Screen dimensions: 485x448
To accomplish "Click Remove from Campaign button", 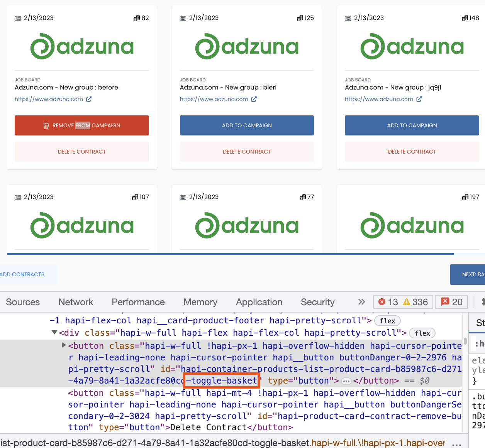I will tap(82, 125).
